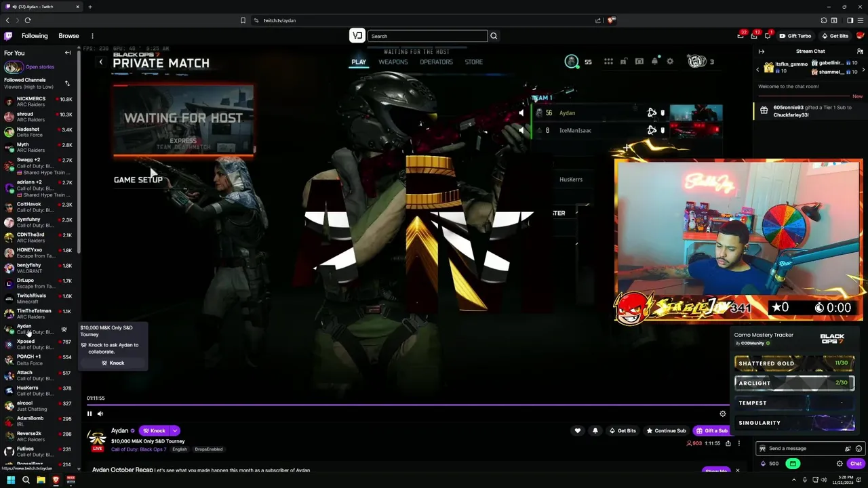Send message with the Chat button
This screenshot has width=868, height=488.
(x=856, y=464)
